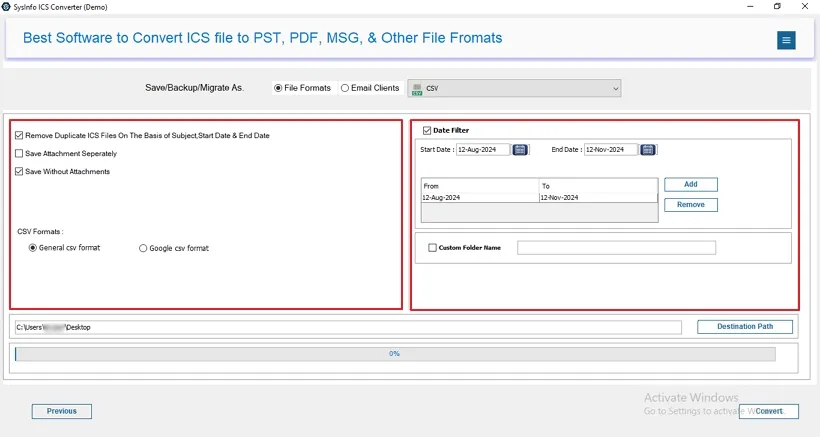Disable the Date Filter checkbox
Screen dimensions: 820x437
click(x=427, y=130)
